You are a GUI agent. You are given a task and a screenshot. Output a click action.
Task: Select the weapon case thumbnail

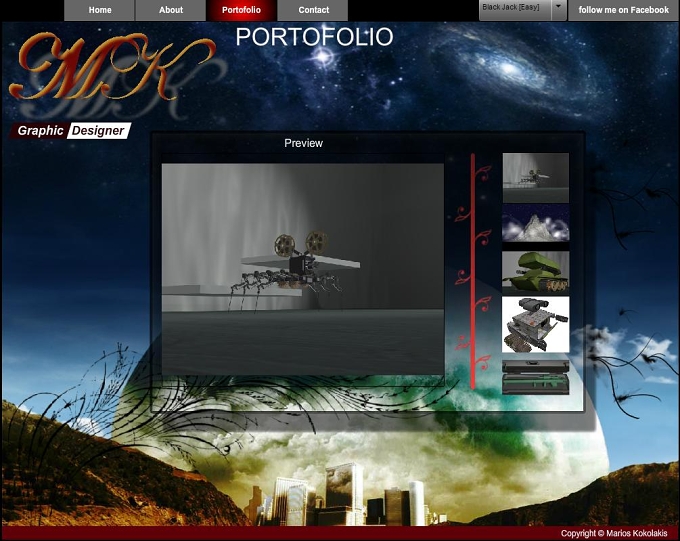[536, 377]
